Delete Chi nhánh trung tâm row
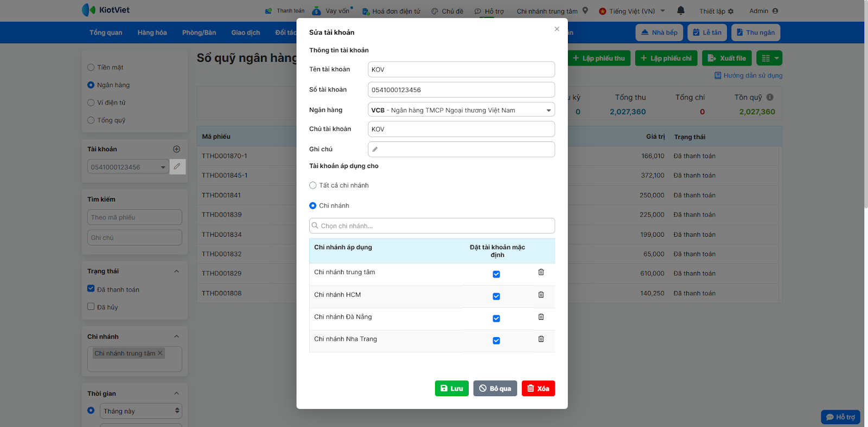 pyautogui.click(x=541, y=272)
